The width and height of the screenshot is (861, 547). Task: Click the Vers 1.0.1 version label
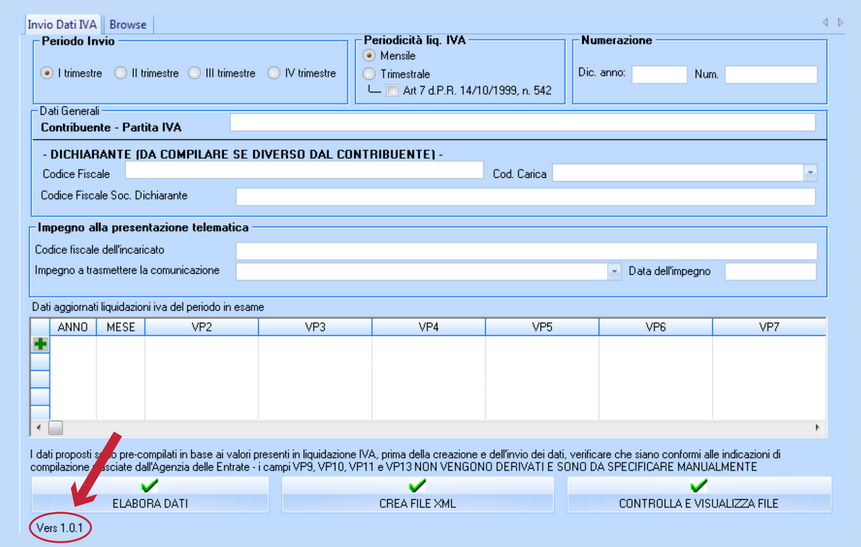click(60, 528)
